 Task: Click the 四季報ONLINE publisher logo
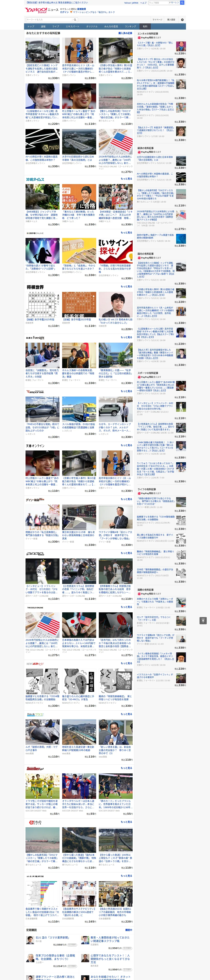[35, 233]
